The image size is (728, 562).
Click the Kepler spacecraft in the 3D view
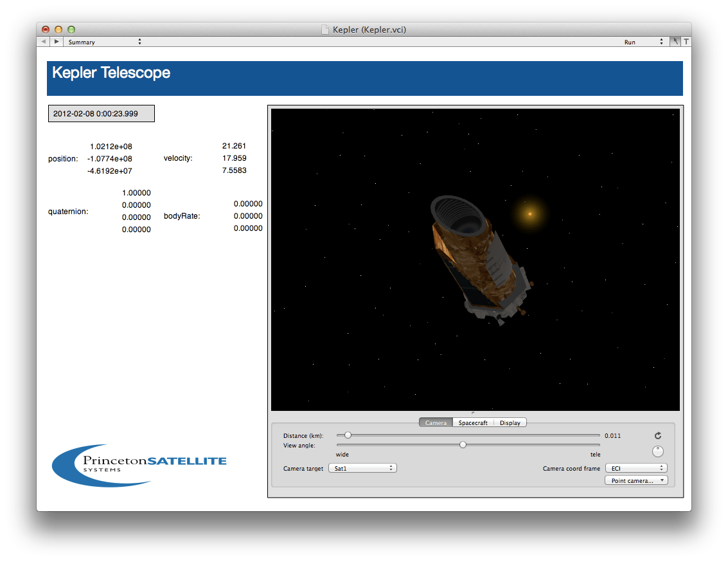click(481, 260)
